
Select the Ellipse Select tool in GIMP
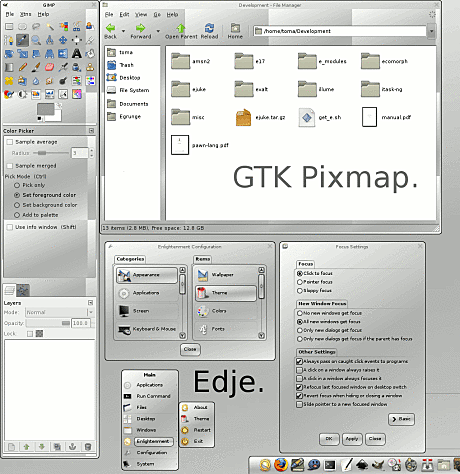click(22, 26)
